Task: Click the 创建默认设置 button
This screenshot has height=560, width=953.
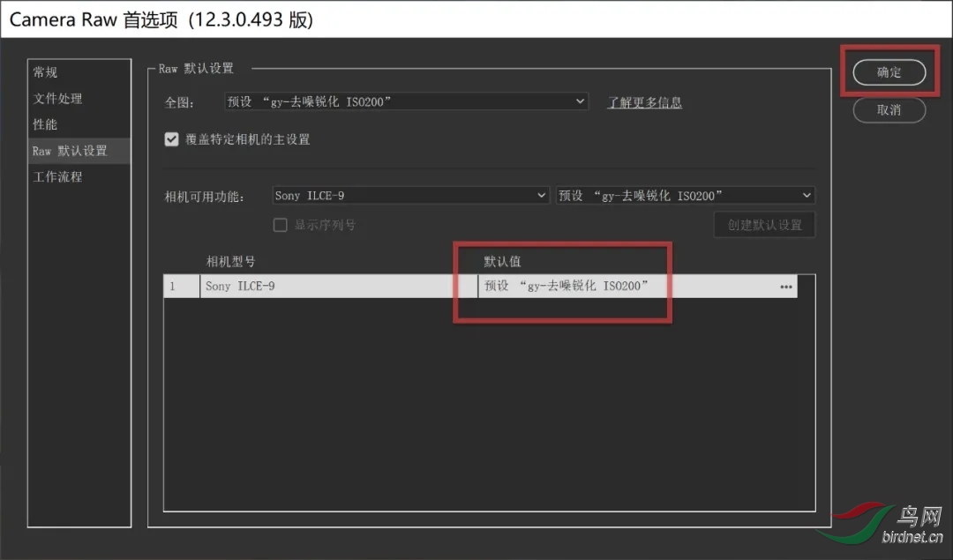Action: click(764, 225)
